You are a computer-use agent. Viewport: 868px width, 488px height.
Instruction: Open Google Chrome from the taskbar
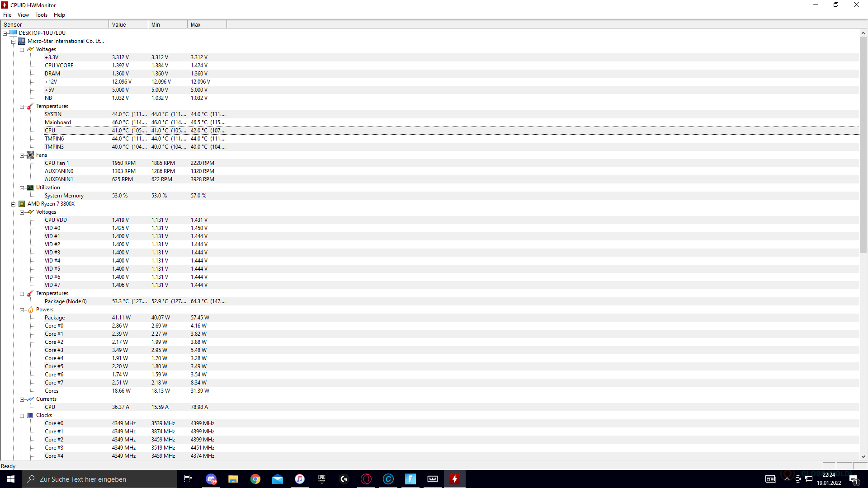255,479
